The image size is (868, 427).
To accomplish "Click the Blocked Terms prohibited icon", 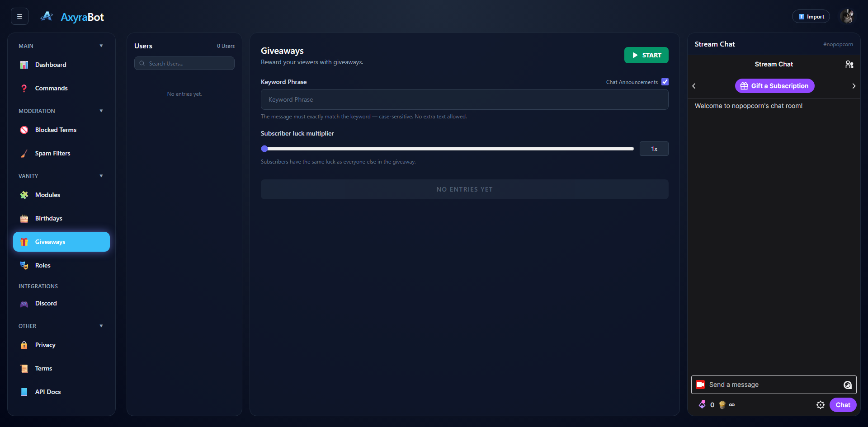I will point(24,130).
